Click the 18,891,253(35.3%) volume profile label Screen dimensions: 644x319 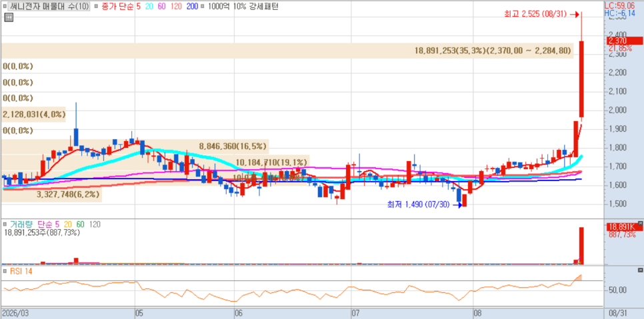tap(493, 51)
